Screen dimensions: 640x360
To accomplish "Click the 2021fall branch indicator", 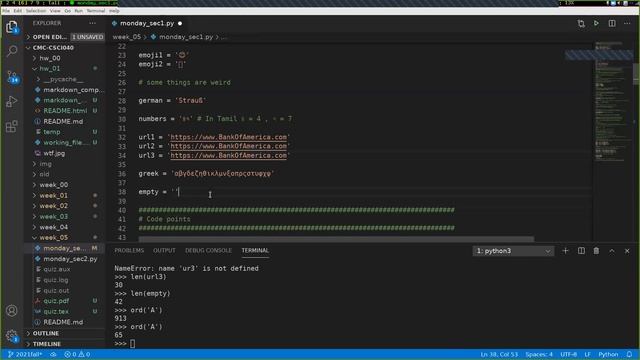I will point(25,354).
